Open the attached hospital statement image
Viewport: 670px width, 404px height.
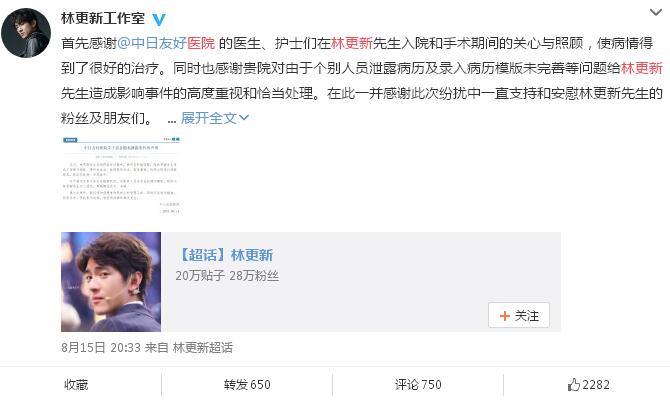click(121, 176)
